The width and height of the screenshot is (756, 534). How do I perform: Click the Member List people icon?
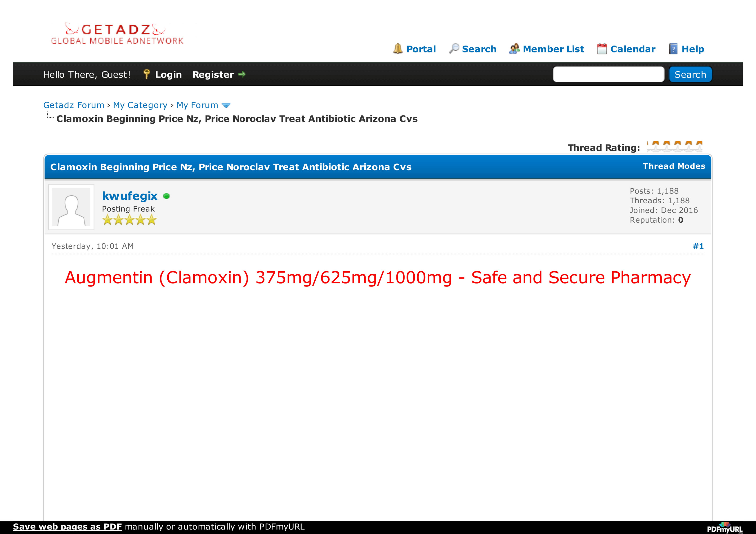coord(514,49)
